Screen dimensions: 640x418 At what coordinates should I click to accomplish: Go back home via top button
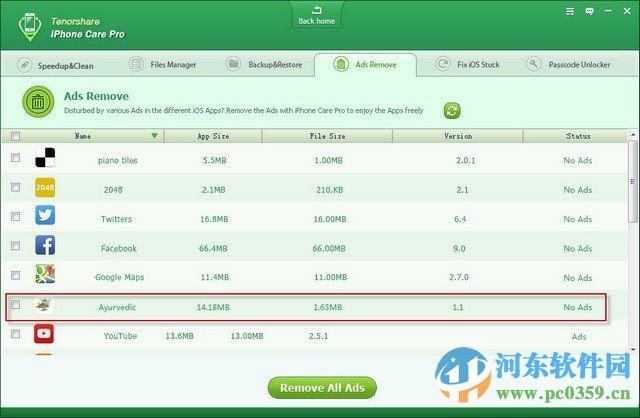(x=316, y=15)
